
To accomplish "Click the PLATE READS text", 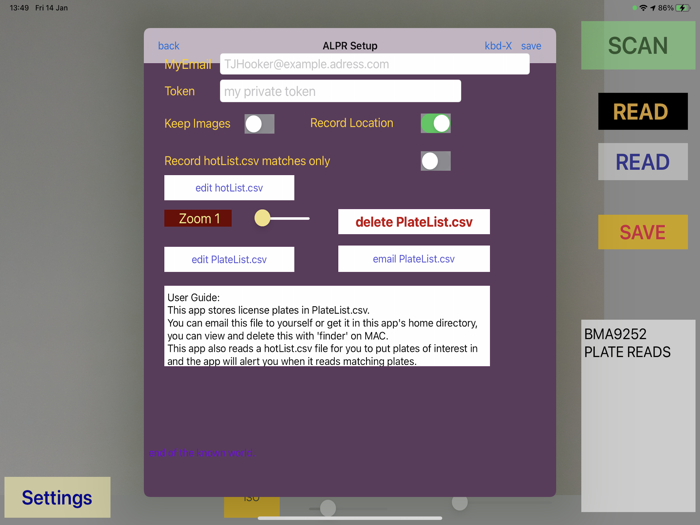I will tap(627, 352).
